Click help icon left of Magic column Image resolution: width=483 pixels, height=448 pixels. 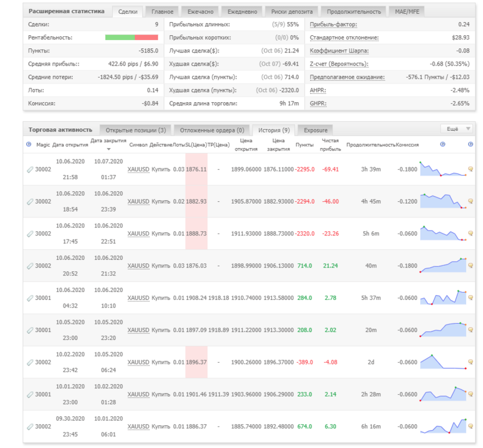(29, 144)
